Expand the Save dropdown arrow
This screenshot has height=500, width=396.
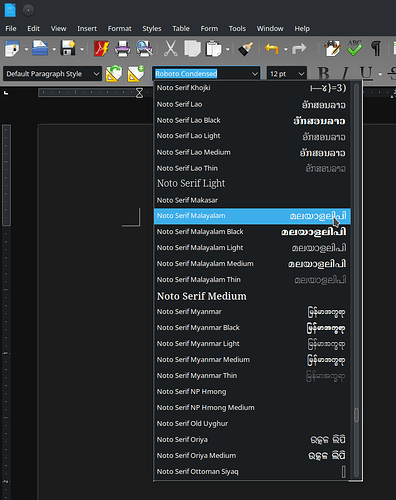pos(82,49)
